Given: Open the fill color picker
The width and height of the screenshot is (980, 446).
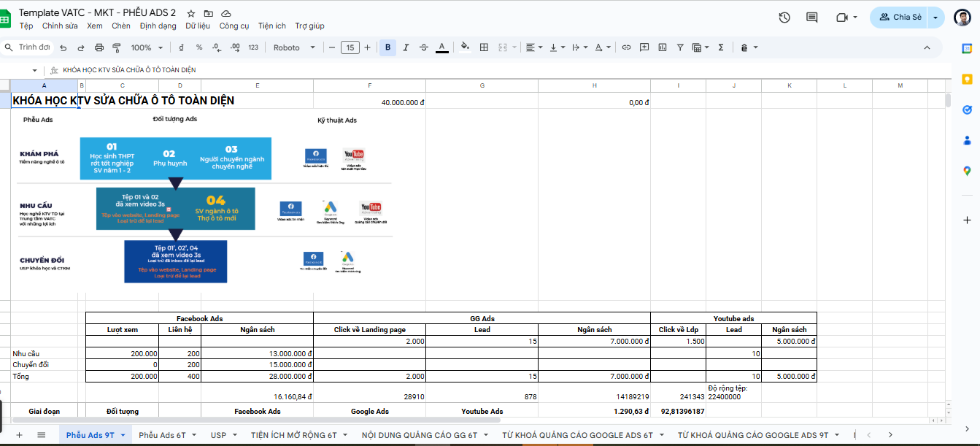Looking at the screenshot, I should pos(465,47).
